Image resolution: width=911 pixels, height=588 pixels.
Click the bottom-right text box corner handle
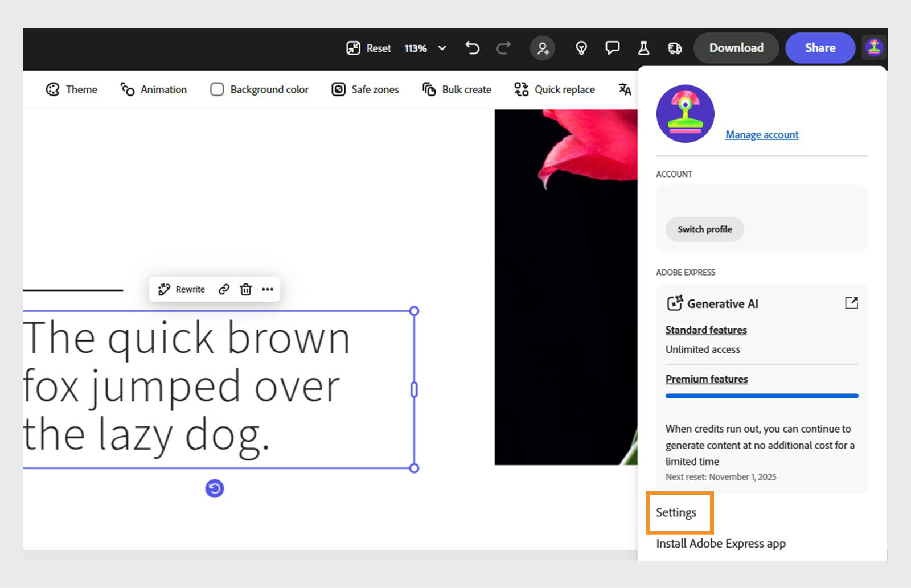click(414, 468)
